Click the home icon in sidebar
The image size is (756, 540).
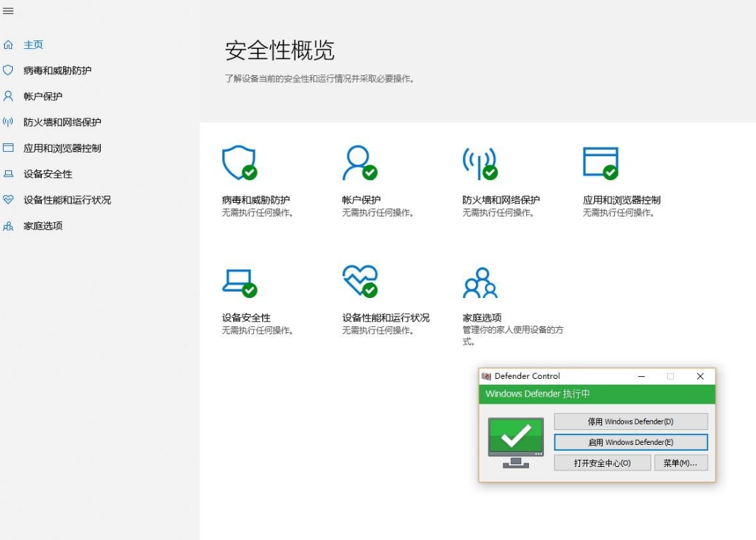point(9,45)
